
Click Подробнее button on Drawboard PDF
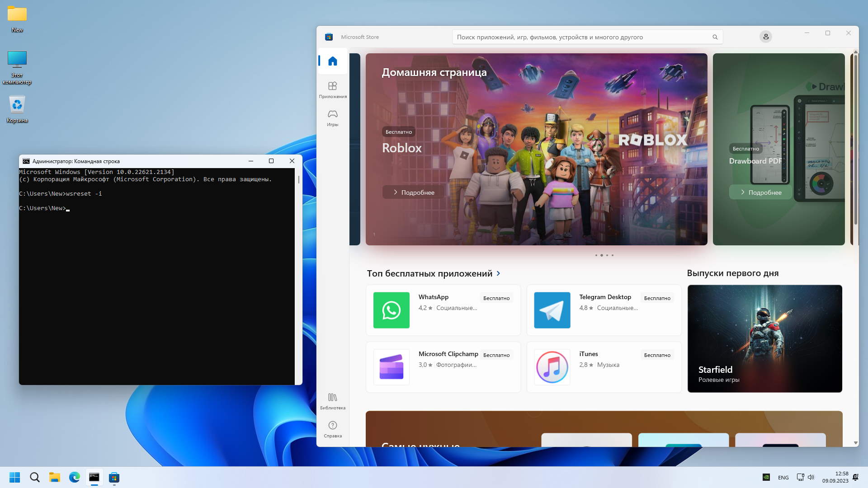tap(760, 192)
